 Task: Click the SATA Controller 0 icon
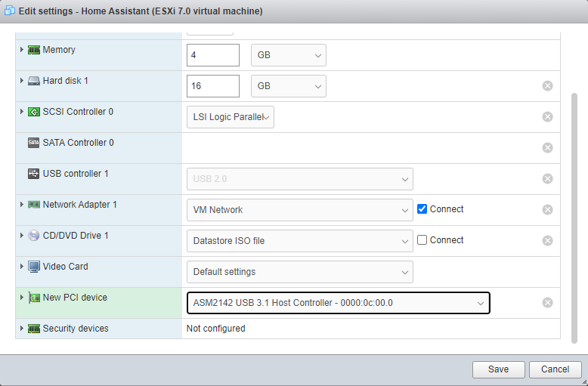pyautogui.click(x=33, y=143)
